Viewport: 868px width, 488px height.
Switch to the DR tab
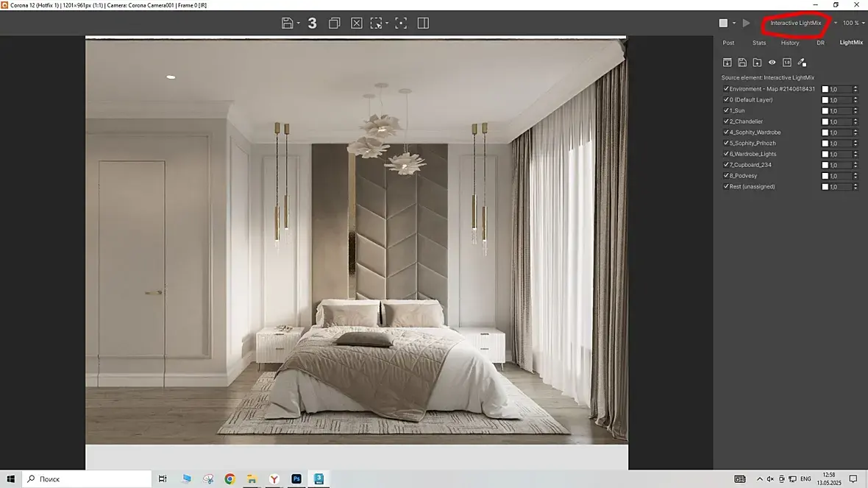coord(820,43)
